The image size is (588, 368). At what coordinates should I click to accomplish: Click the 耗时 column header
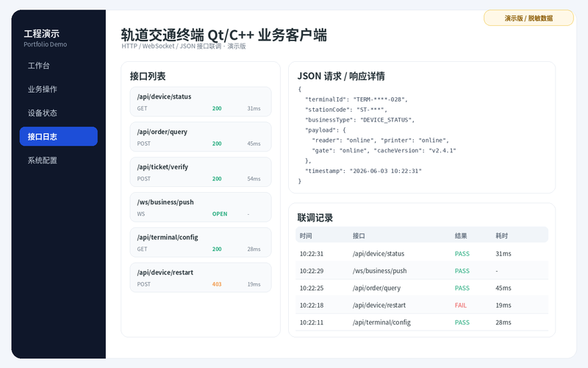pyautogui.click(x=502, y=236)
